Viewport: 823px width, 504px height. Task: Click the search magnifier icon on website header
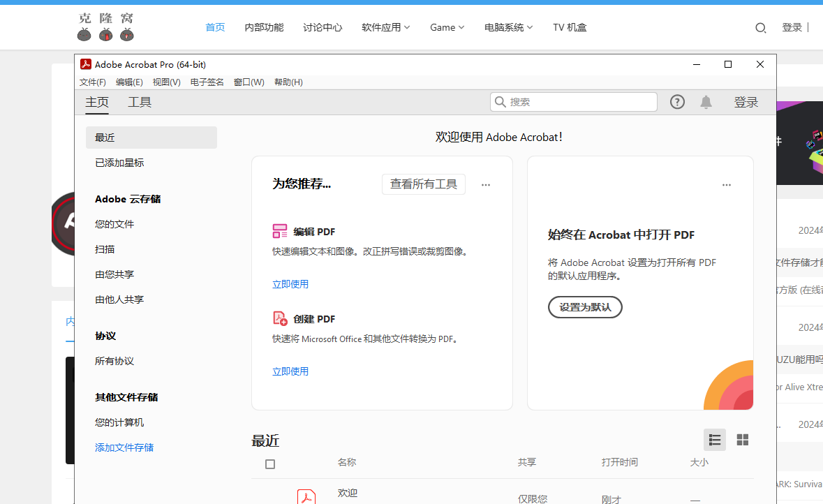(x=761, y=27)
